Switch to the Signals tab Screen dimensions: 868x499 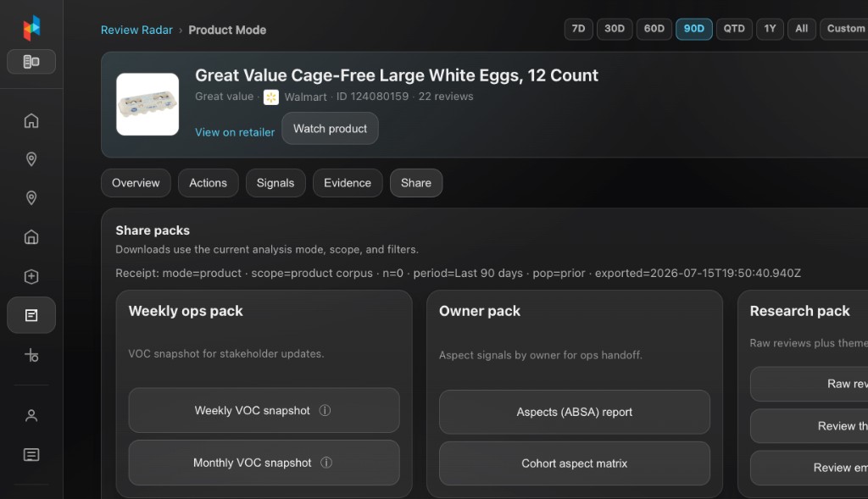tap(275, 183)
